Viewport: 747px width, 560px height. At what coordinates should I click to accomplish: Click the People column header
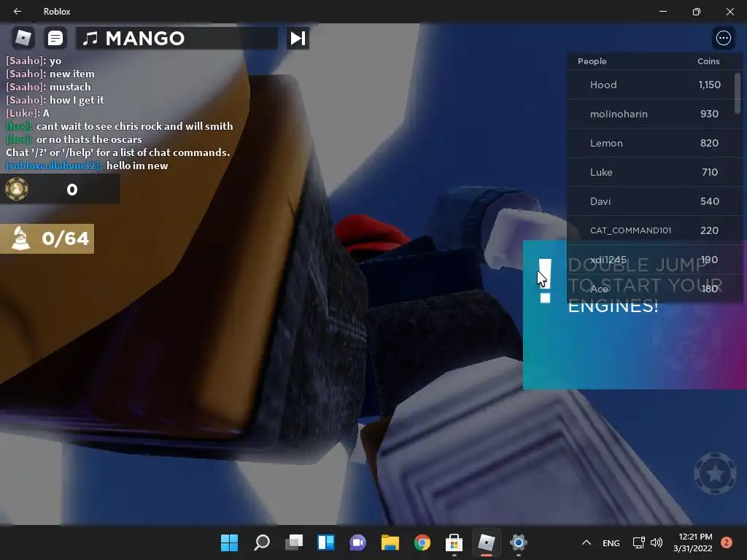point(592,61)
